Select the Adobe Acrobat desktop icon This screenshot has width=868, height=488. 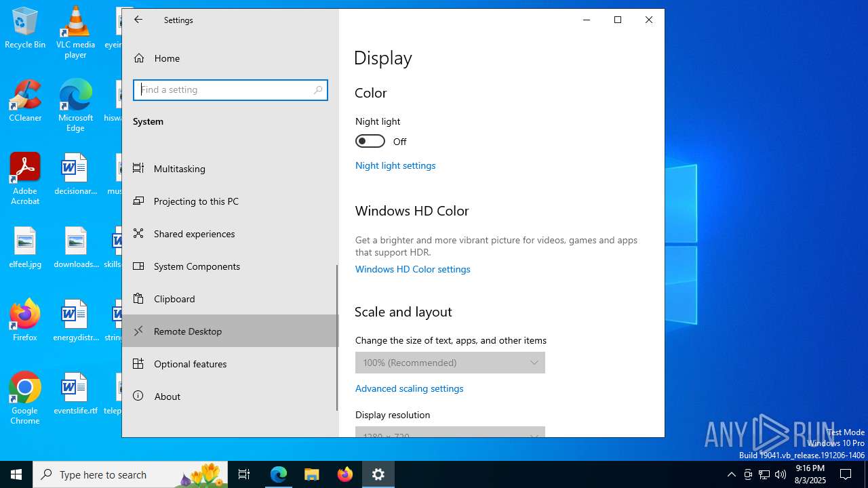tap(25, 179)
